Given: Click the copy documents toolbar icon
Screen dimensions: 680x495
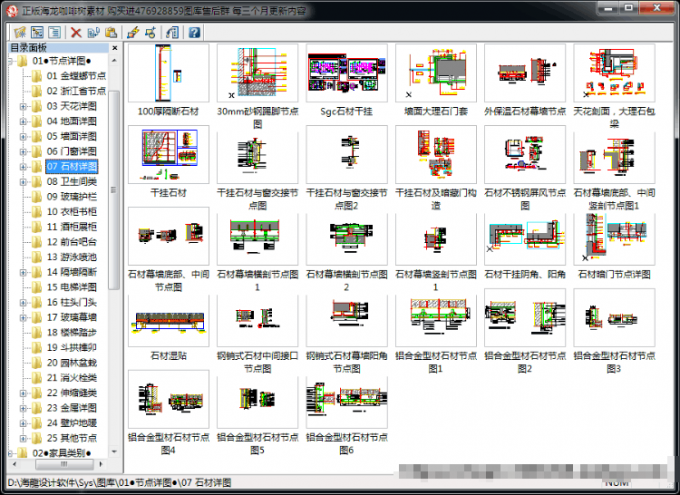Looking at the screenshot, I should click(94, 32).
